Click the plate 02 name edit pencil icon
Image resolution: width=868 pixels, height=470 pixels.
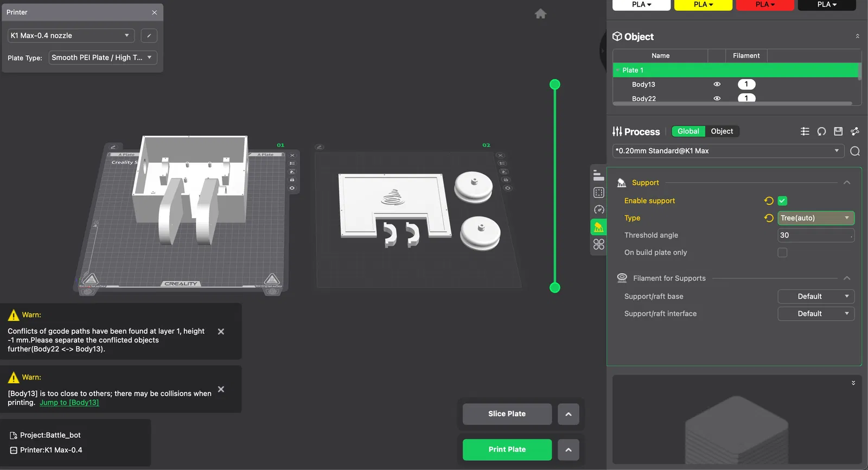[x=320, y=147]
